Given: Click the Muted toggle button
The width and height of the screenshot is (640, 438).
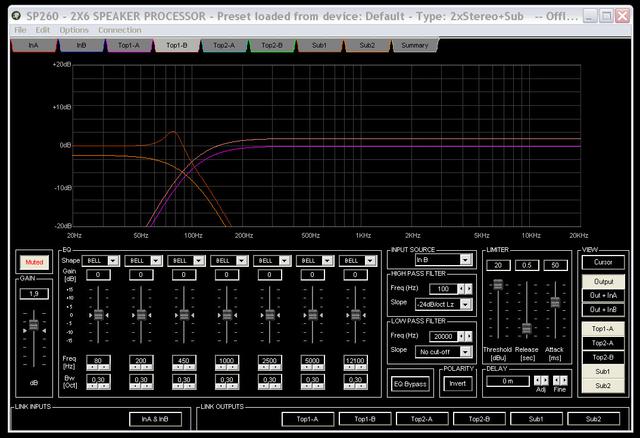Looking at the screenshot, I should click(x=33, y=262).
